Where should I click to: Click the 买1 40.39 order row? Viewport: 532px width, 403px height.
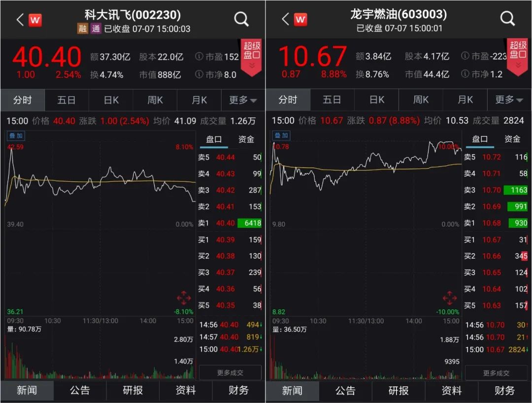point(230,240)
